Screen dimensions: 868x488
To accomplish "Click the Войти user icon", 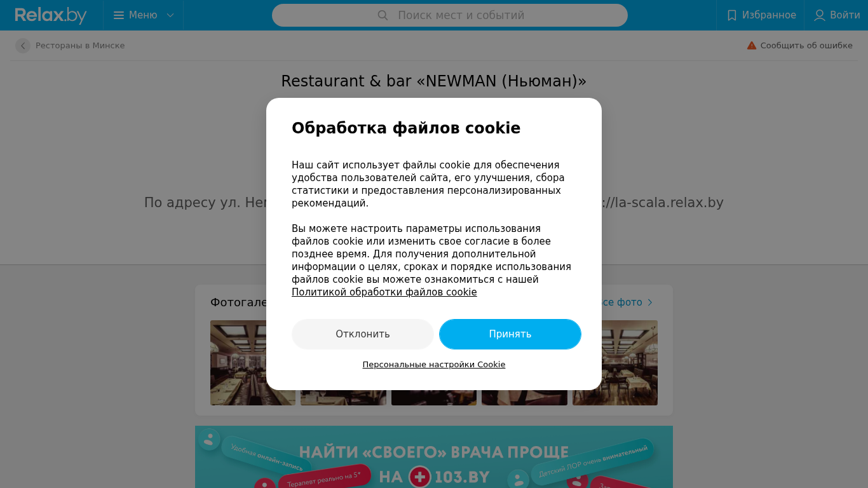I will (x=820, y=15).
